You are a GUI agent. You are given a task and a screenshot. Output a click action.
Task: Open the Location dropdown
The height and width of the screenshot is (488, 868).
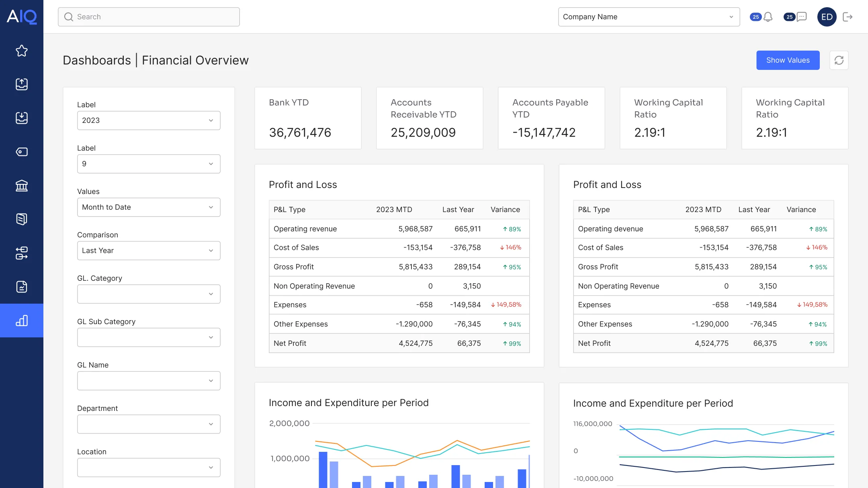(x=149, y=468)
